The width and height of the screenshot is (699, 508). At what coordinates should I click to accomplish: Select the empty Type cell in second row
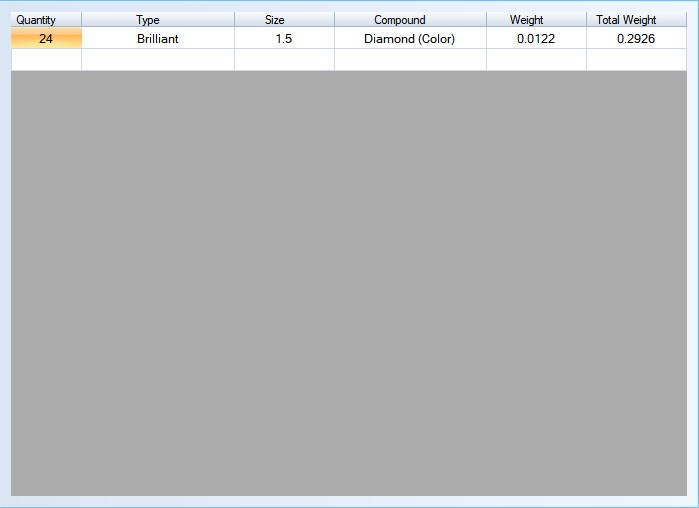158,60
